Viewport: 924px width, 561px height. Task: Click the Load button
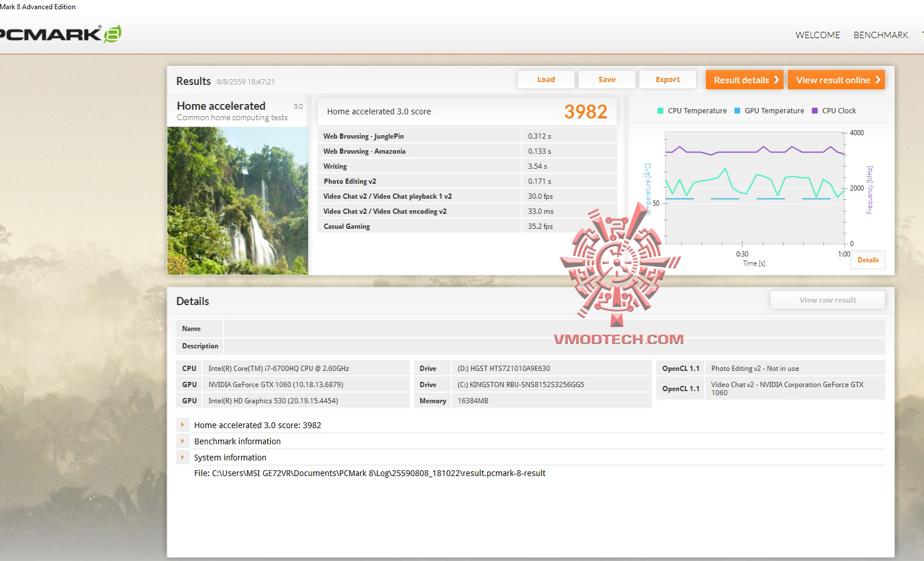[x=546, y=80]
